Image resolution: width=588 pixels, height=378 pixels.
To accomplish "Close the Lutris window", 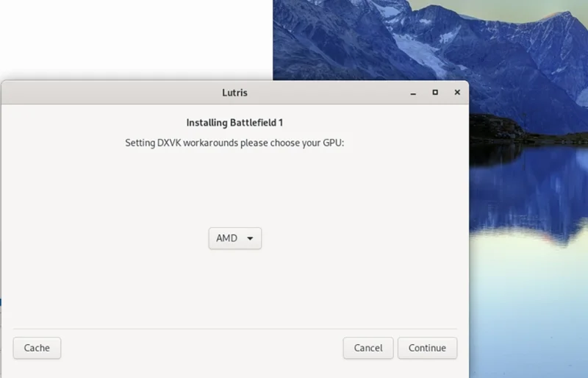I will click(x=457, y=93).
